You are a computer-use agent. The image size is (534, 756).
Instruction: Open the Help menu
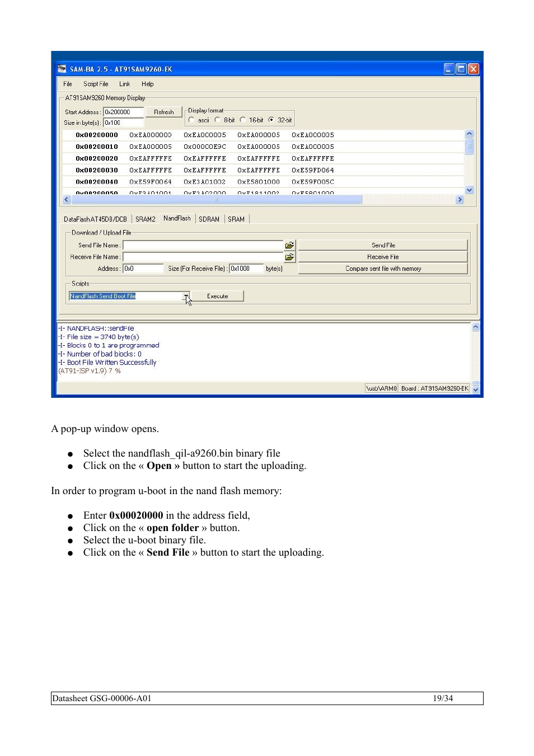147,84
